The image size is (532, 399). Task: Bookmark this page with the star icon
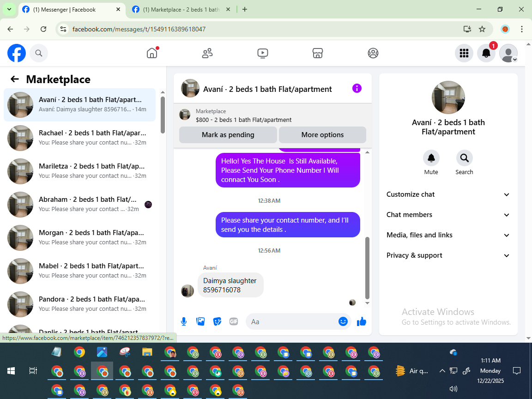(x=482, y=29)
